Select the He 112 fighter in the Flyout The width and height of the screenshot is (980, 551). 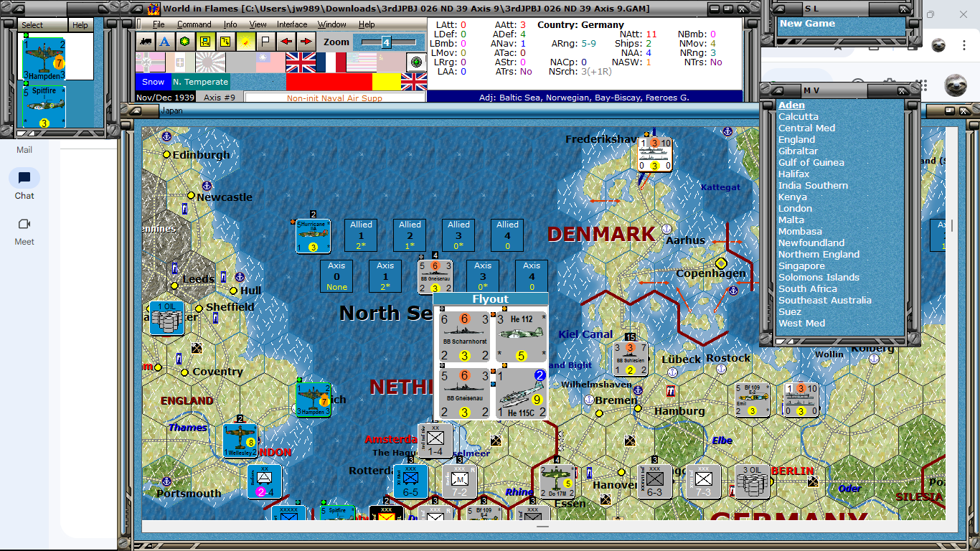coord(522,336)
